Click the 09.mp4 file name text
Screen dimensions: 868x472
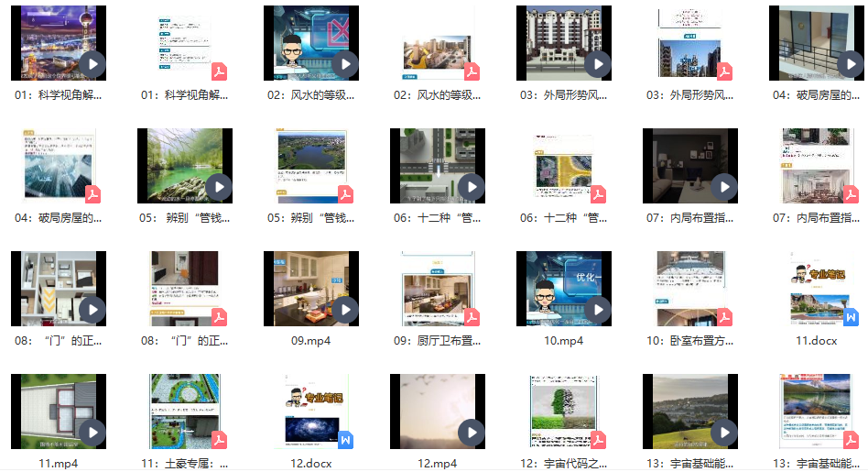pyautogui.click(x=310, y=341)
